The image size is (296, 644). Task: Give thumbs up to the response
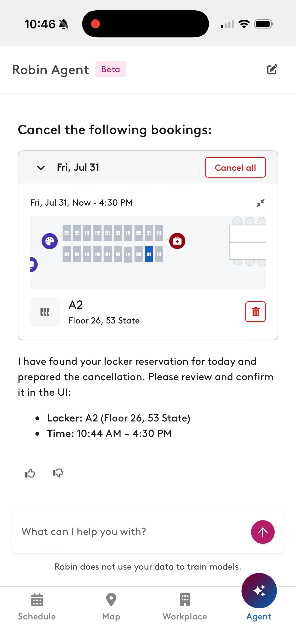pos(30,473)
